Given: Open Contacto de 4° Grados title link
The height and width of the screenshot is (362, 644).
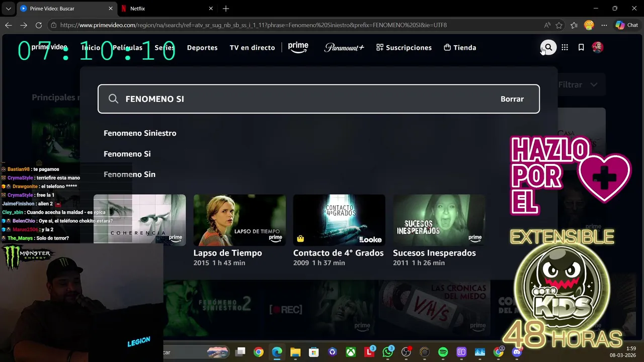Looking at the screenshot, I should 338,253.
